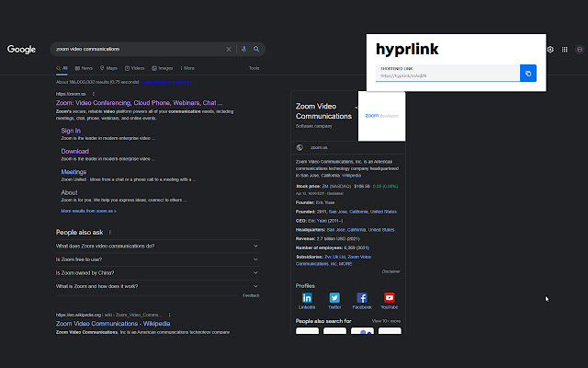This screenshot has height=368, width=588.
Task: Switch to the News tab
Action: pyautogui.click(x=84, y=68)
